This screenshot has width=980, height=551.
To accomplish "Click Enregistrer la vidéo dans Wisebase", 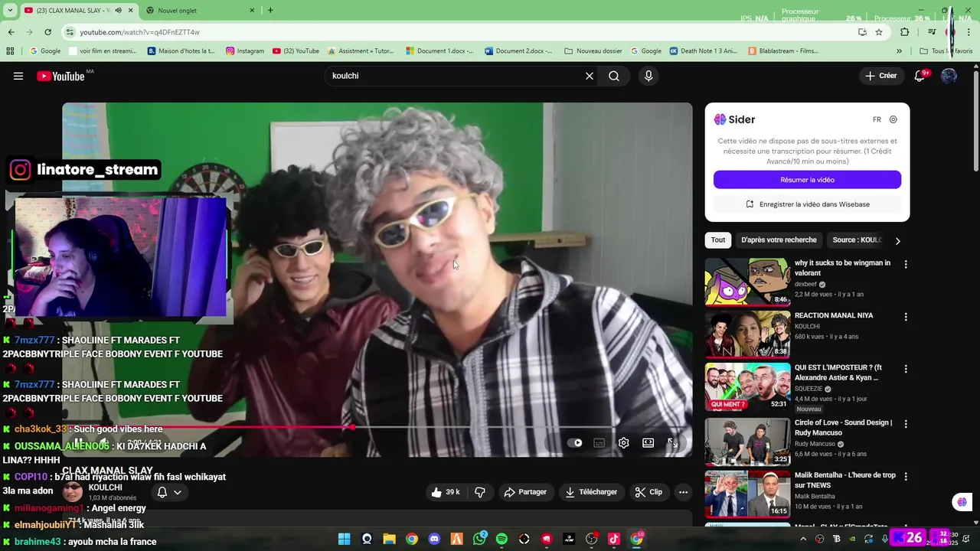I will point(807,204).
